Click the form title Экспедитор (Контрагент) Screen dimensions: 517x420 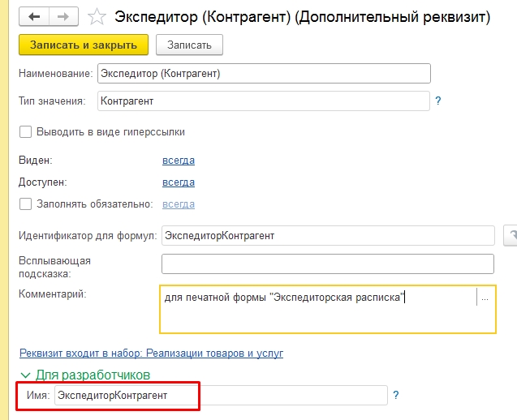[303, 17]
